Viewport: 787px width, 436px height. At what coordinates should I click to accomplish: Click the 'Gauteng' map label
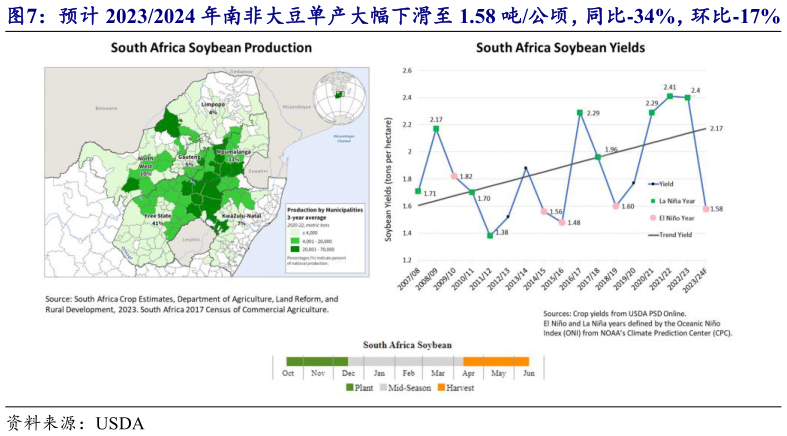tap(188, 157)
